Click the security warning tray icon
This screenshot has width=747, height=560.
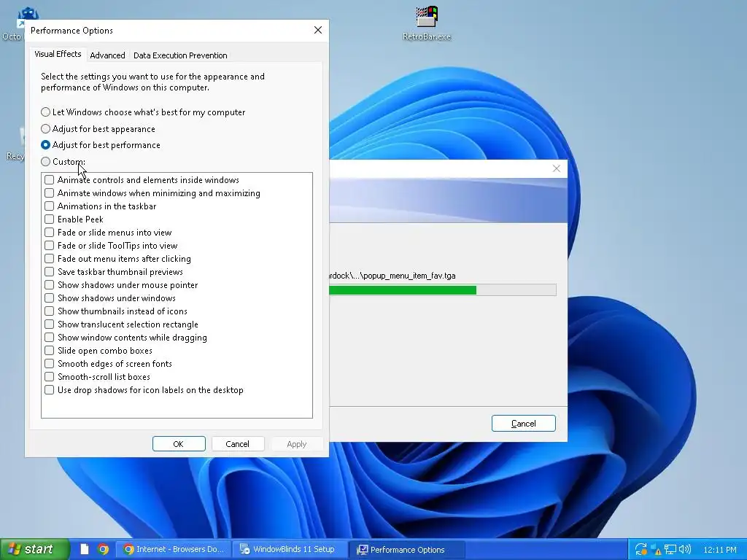656,550
